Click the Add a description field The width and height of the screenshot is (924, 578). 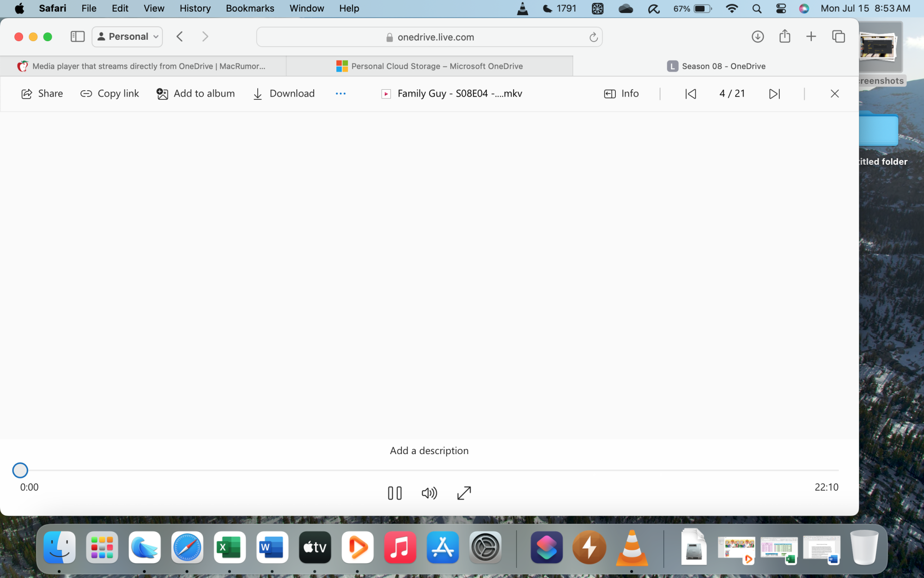coord(429,451)
